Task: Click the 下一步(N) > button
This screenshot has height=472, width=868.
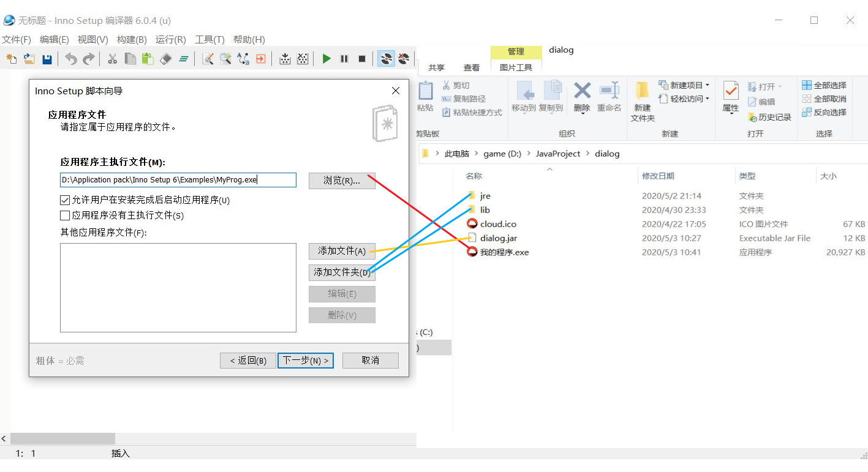Action: 306,361
